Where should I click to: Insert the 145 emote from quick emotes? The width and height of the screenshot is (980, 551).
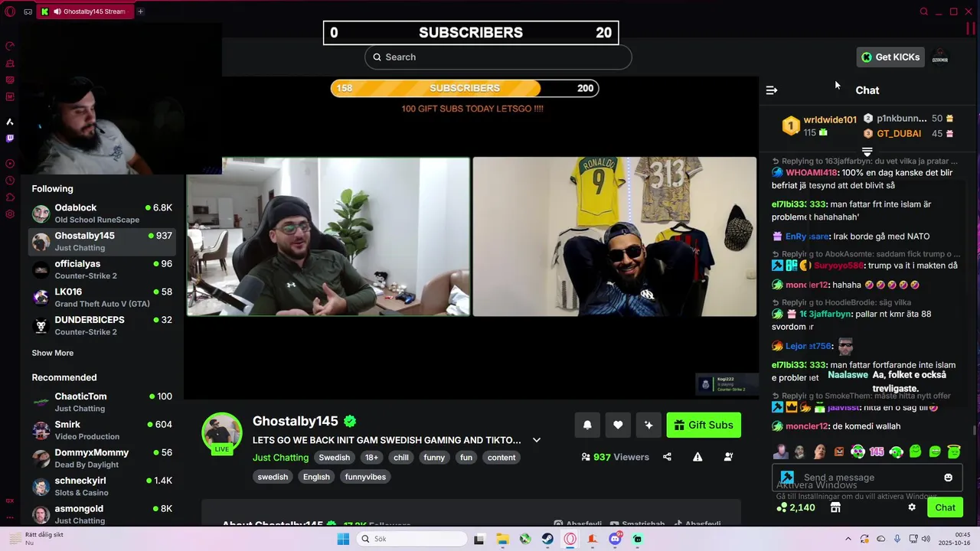pos(877,452)
